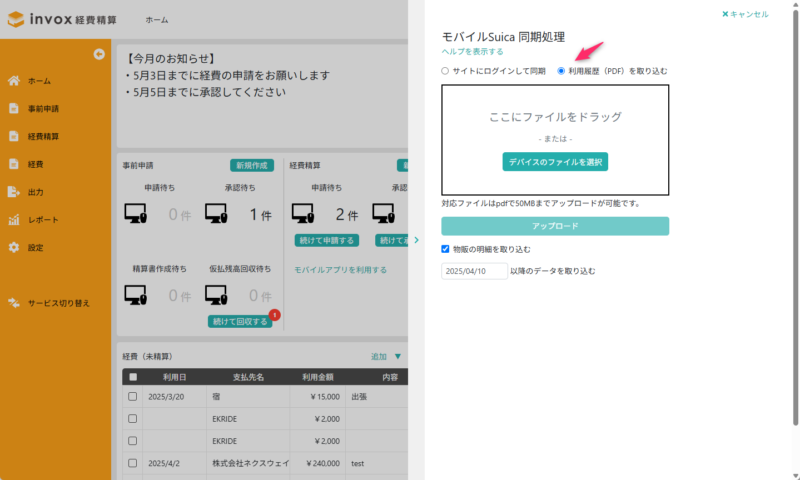Click the レポート chart icon

pyautogui.click(x=14, y=219)
